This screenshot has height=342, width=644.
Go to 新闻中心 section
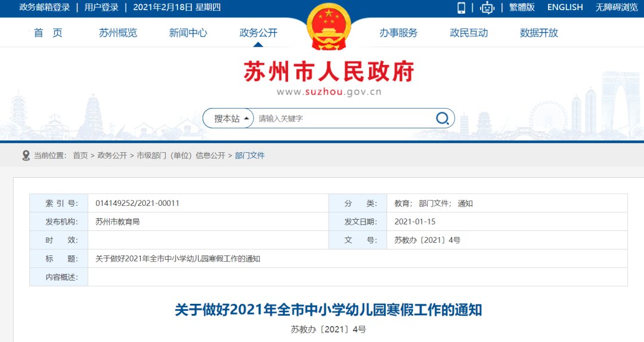(188, 33)
